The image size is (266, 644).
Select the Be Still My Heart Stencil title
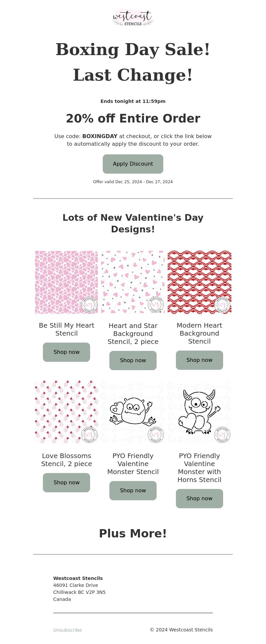[66, 329]
